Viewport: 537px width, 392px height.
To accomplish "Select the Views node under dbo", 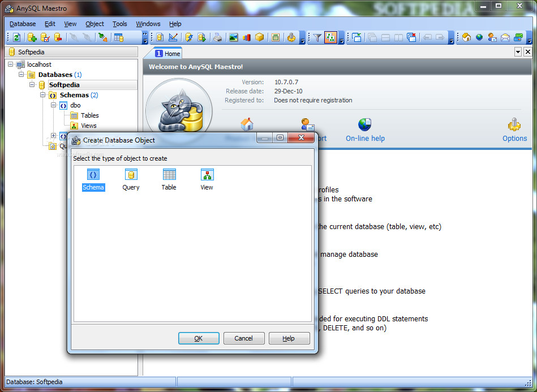I will click(89, 126).
